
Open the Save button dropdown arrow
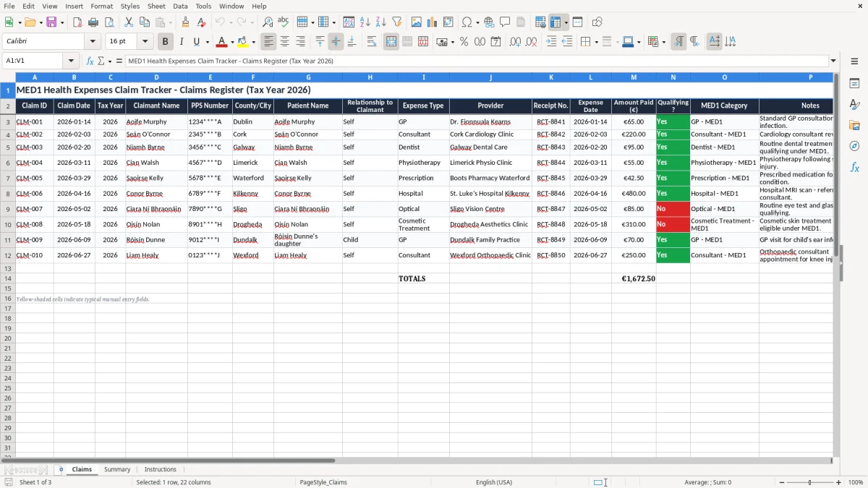(x=62, y=23)
